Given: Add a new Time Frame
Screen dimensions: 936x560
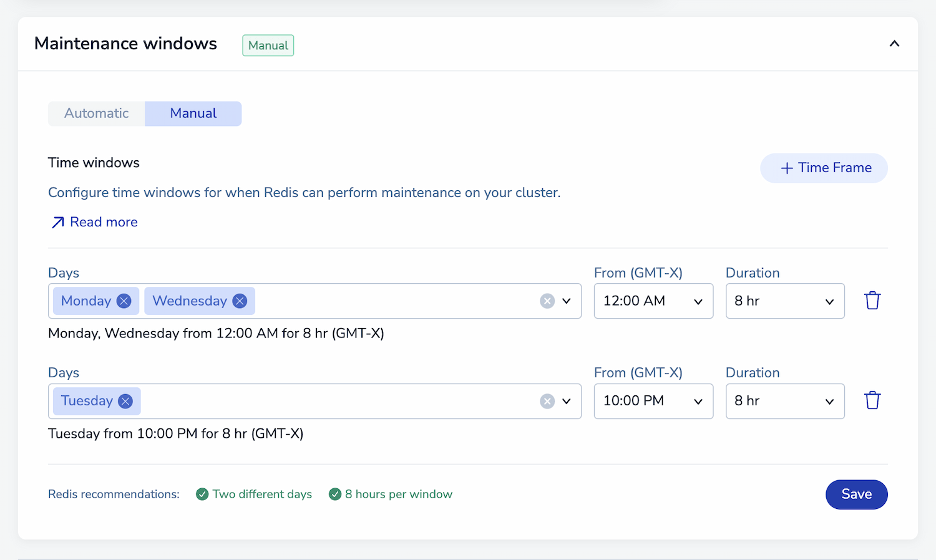Looking at the screenshot, I should [824, 168].
